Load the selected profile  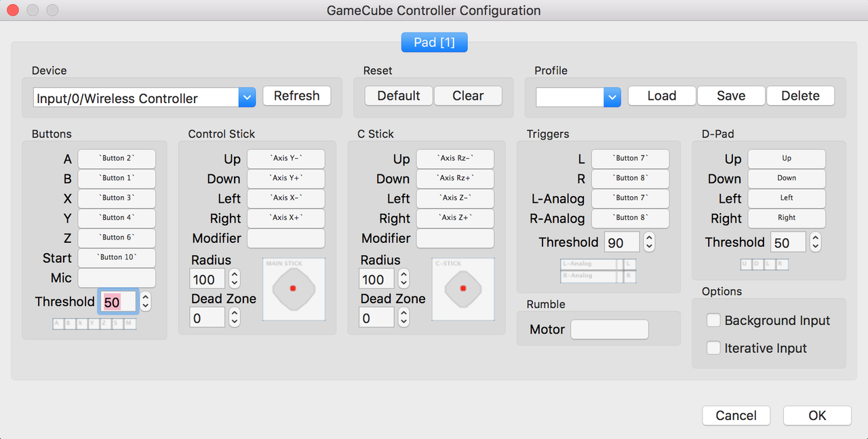[x=662, y=96]
